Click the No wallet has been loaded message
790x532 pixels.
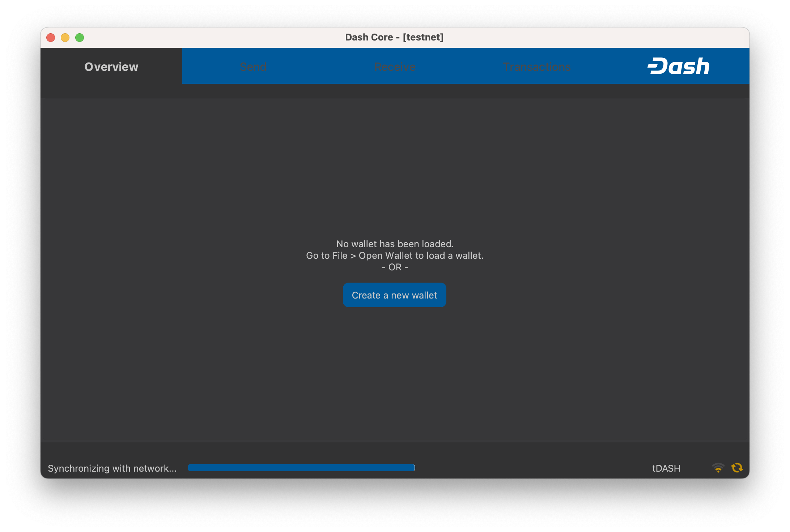(395, 244)
